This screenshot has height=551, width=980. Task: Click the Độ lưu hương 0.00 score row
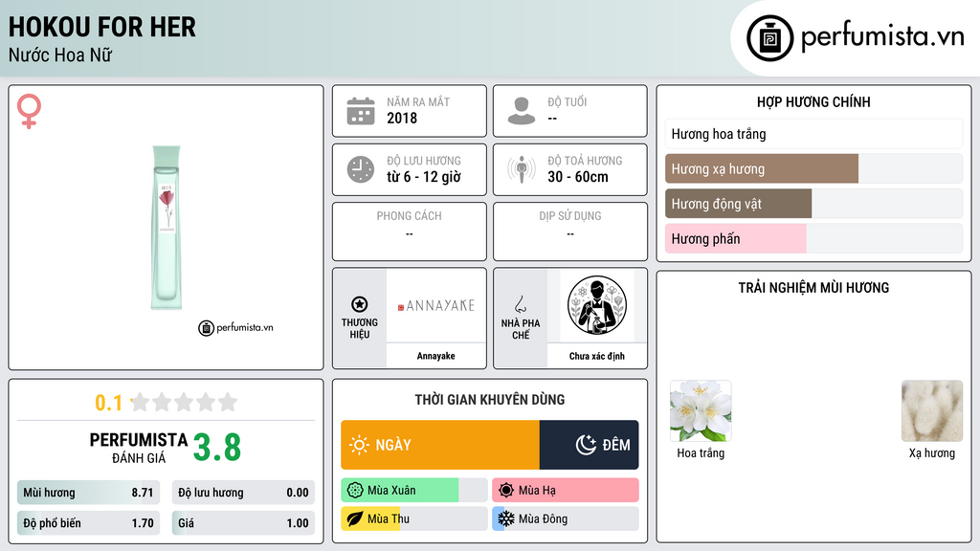click(243, 493)
